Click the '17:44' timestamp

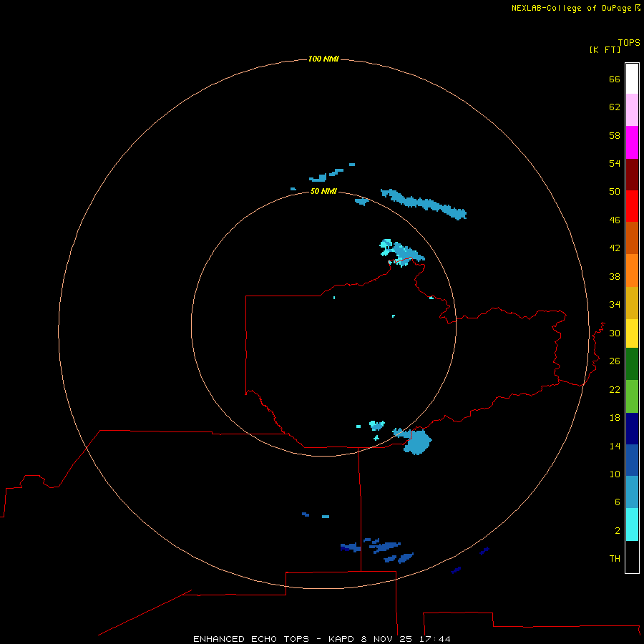[x=434, y=639]
